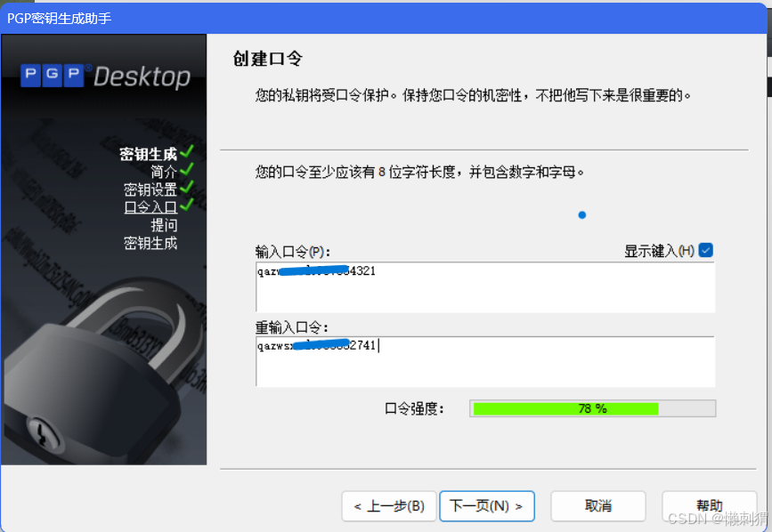Open help with the 帮助 button
This screenshot has width=772, height=532.
coord(709,506)
